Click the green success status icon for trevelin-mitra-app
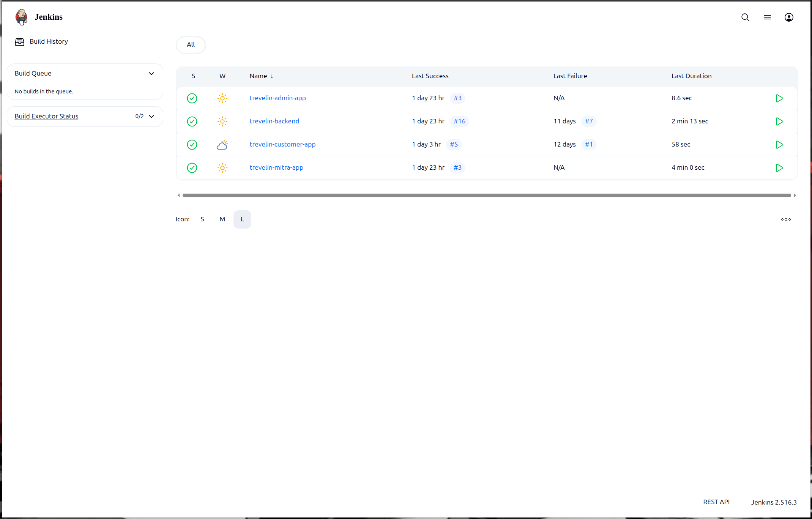This screenshot has width=812, height=519. coord(192,167)
